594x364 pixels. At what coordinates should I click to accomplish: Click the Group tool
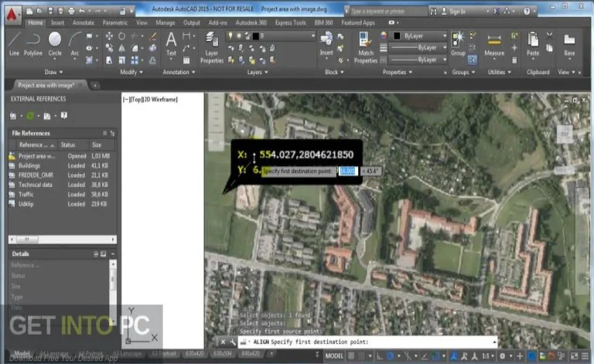tap(458, 44)
